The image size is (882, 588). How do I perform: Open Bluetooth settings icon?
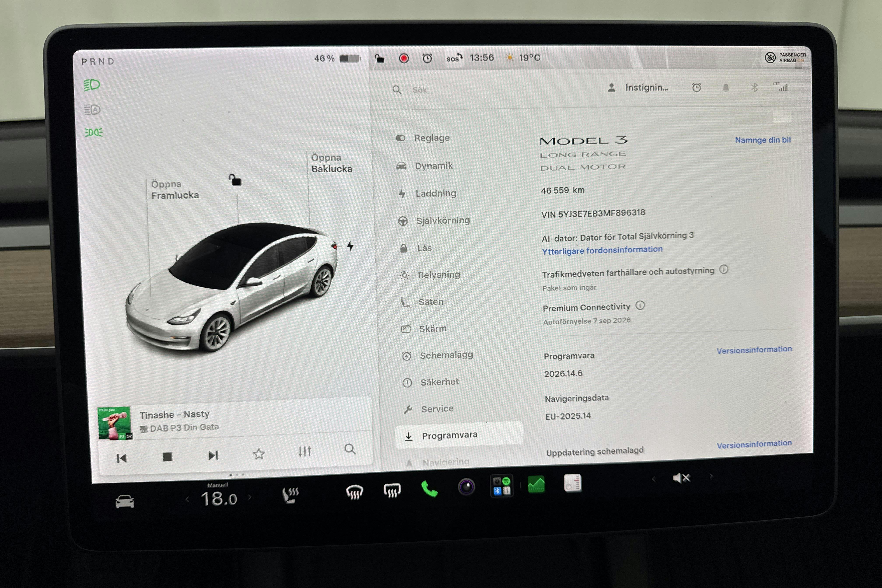754,87
